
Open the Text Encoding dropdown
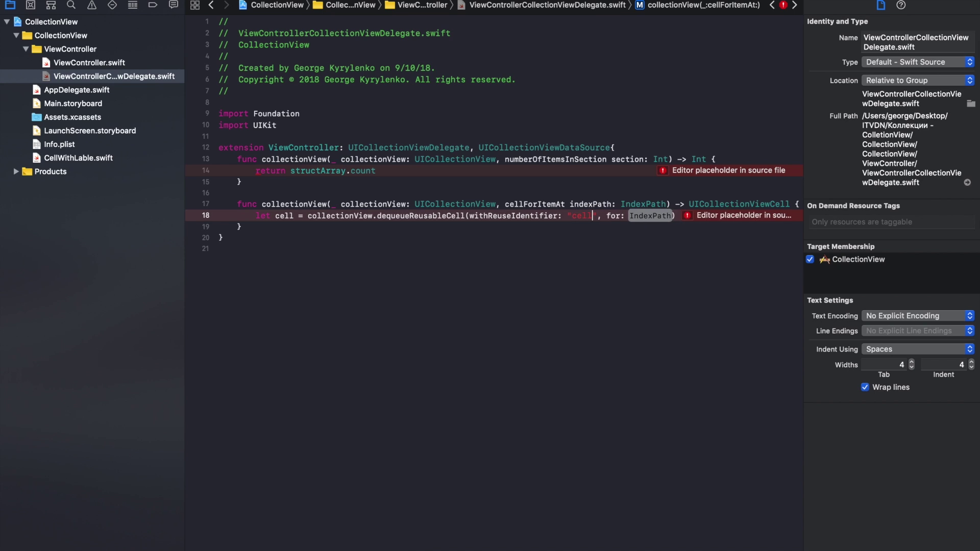point(918,316)
